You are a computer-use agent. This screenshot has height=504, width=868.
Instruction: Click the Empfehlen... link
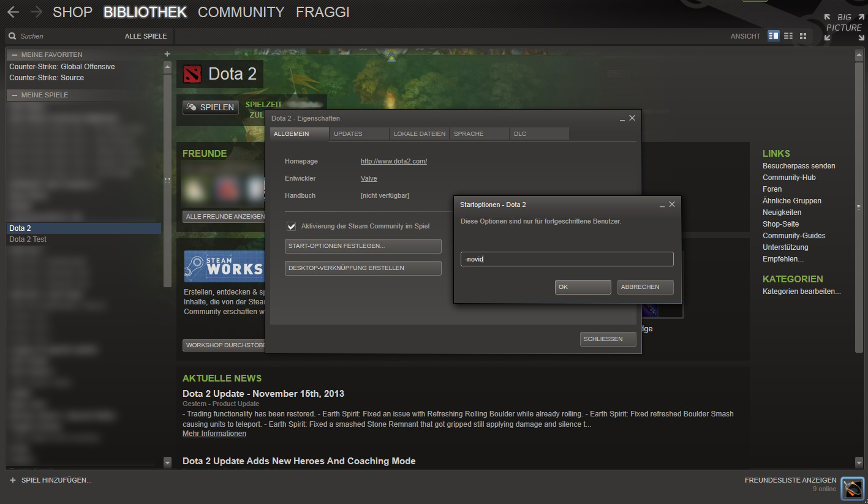(x=783, y=259)
